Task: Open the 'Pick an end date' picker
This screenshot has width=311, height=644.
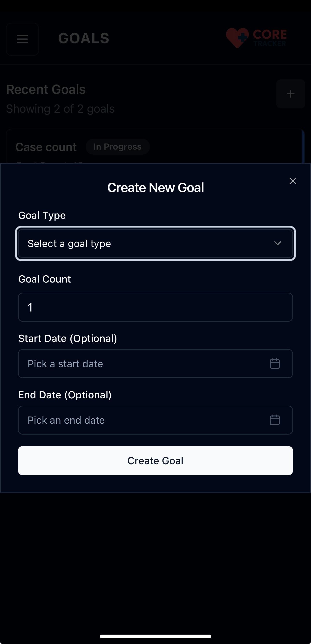Action: 145,420
